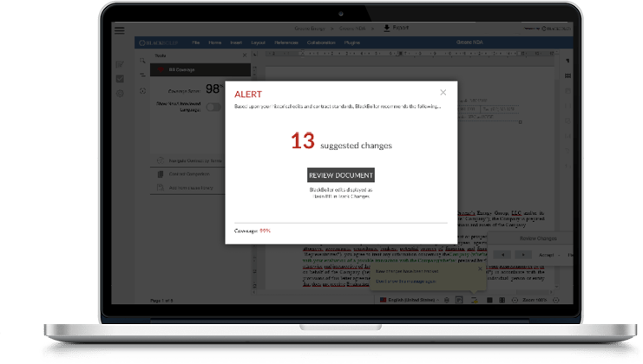Click the edit document icon in left rail
Screen dimensions: 643x364
pos(120,64)
